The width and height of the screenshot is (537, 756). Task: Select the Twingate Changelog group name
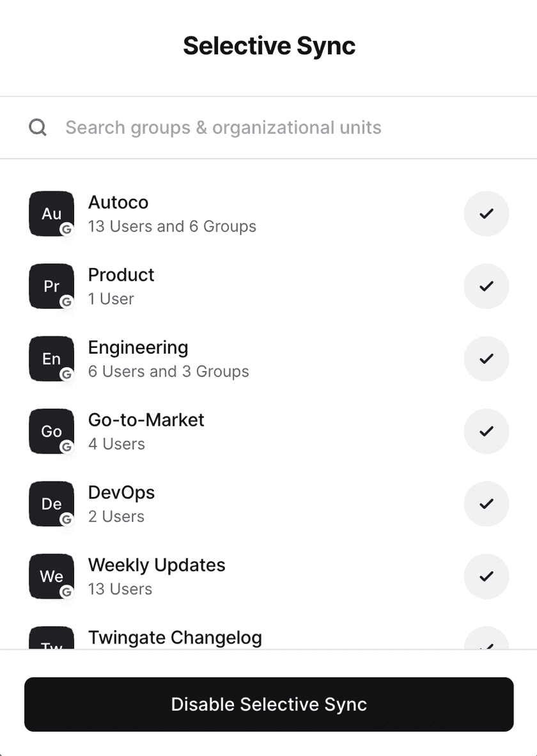click(x=175, y=638)
